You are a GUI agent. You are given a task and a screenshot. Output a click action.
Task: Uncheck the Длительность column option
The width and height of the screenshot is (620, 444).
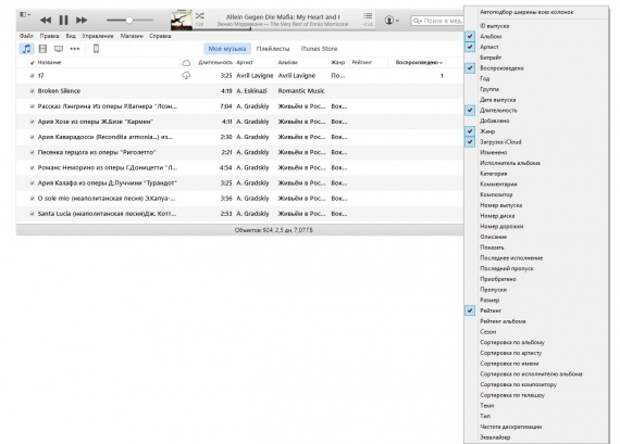click(470, 110)
